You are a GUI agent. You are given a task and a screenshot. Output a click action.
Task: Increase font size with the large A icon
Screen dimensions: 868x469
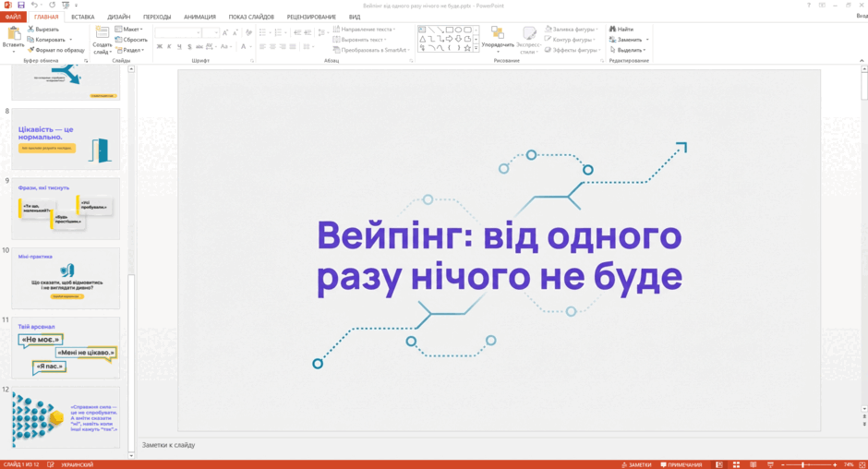[225, 33]
